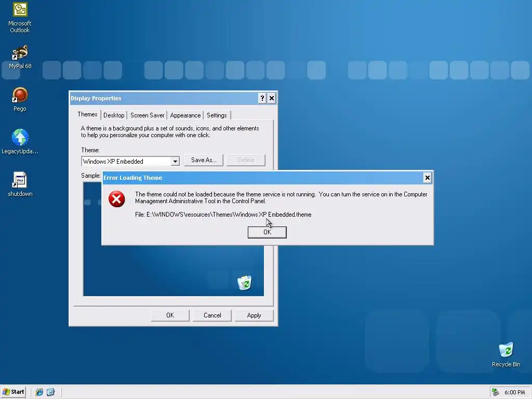Click the theme service error message text
Image resolution: width=532 pixels, height=399 pixels.
[x=281, y=197]
